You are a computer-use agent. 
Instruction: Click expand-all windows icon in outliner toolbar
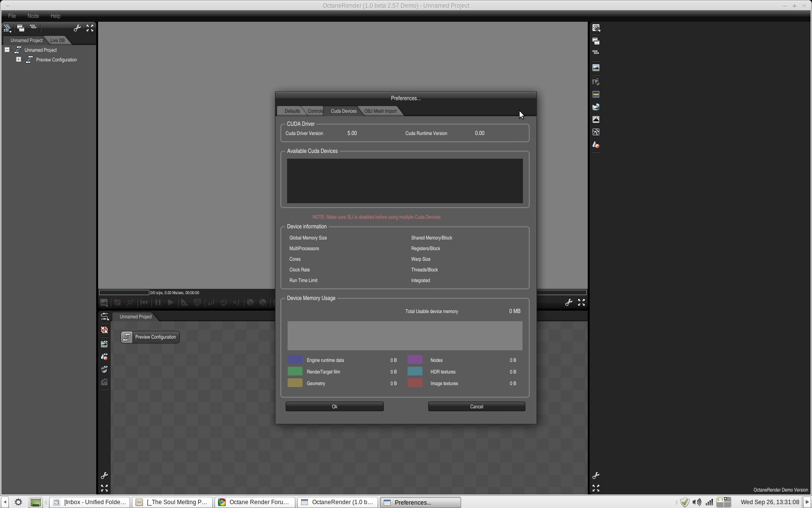click(x=21, y=28)
